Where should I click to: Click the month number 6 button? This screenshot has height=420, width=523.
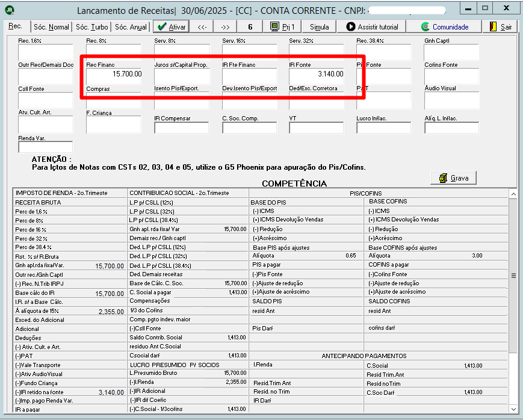coord(250,27)
